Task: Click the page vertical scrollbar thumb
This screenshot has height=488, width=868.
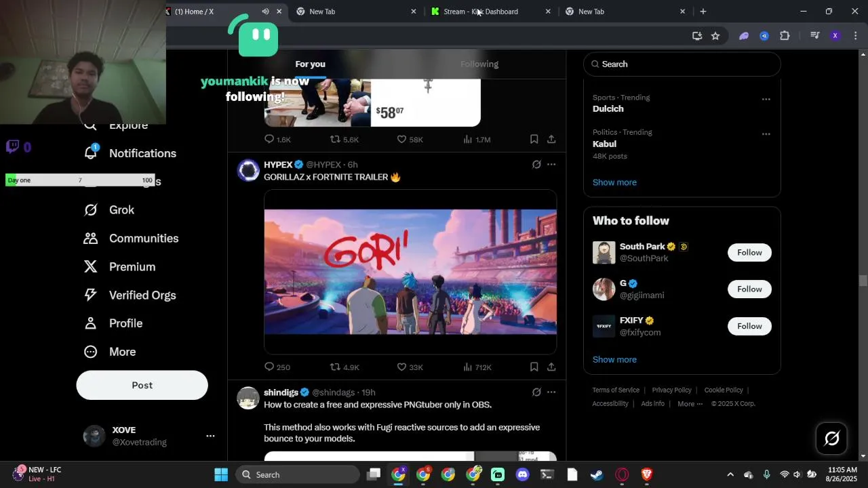Action: pyautogui.click(x=863, y=281)
